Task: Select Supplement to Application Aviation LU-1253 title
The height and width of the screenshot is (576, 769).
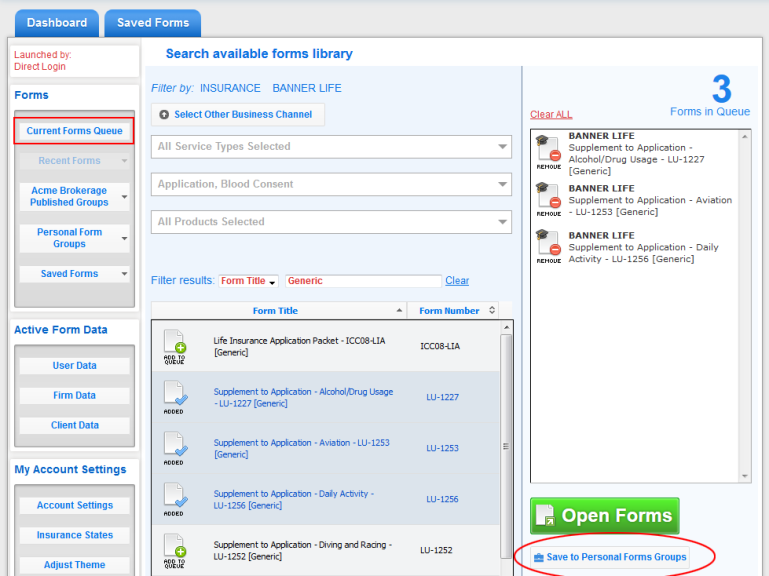Action: coord(301,448)
